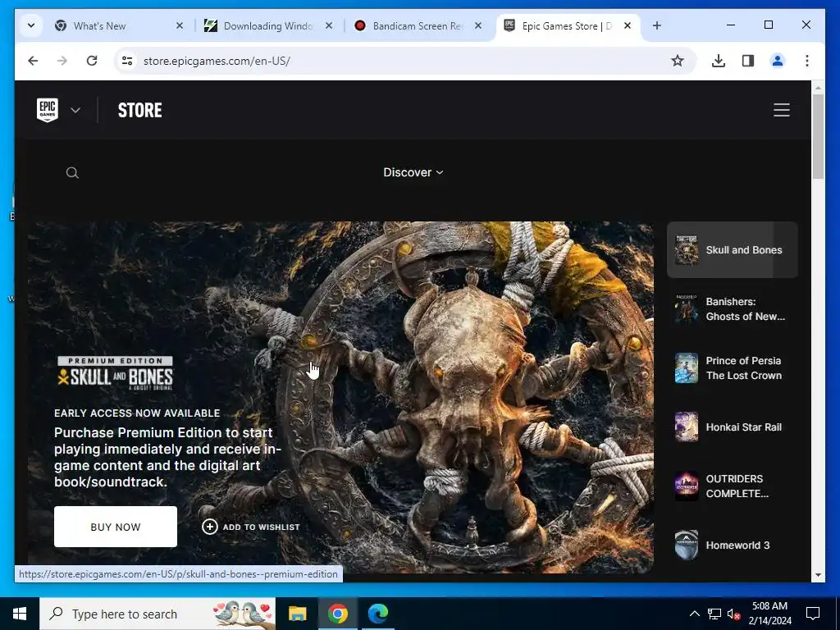This screenshot has height=630, width=840.
Task: Open the clock showing 5:08 AM
Action: [769, 614]
